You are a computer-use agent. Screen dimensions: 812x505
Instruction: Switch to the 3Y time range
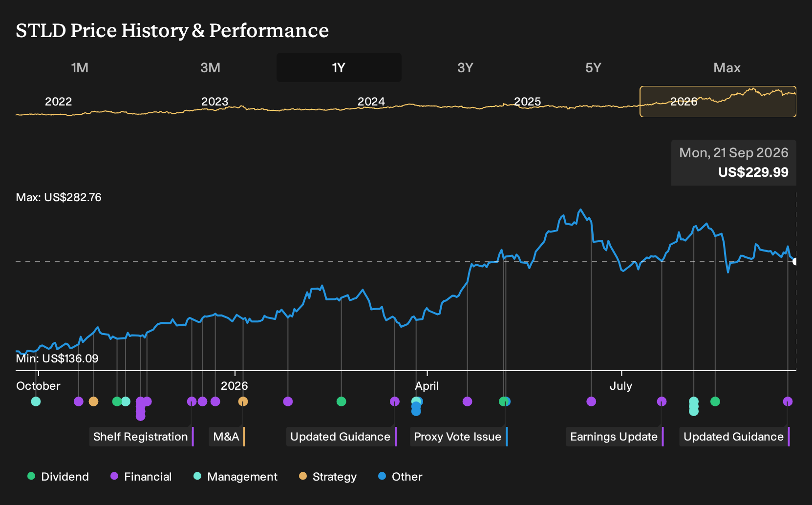(x=465, y=67)
